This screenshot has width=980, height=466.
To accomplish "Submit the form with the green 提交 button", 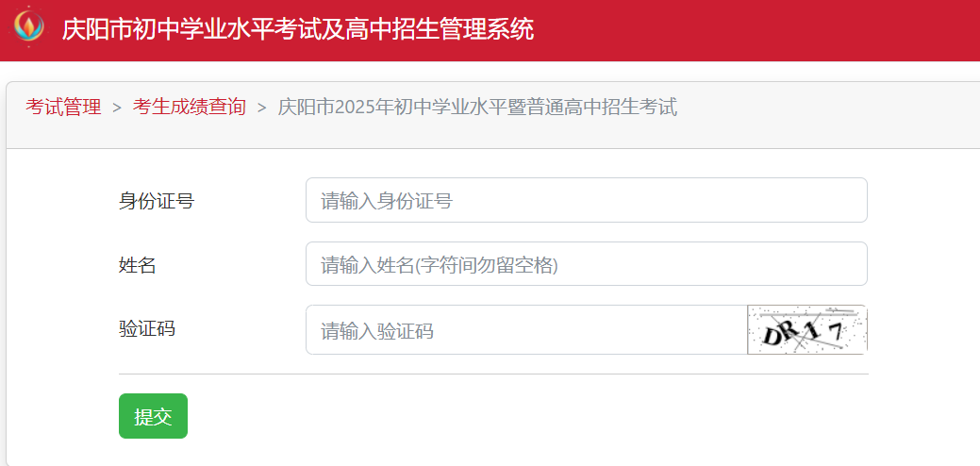I will click(x=153, y=416).
